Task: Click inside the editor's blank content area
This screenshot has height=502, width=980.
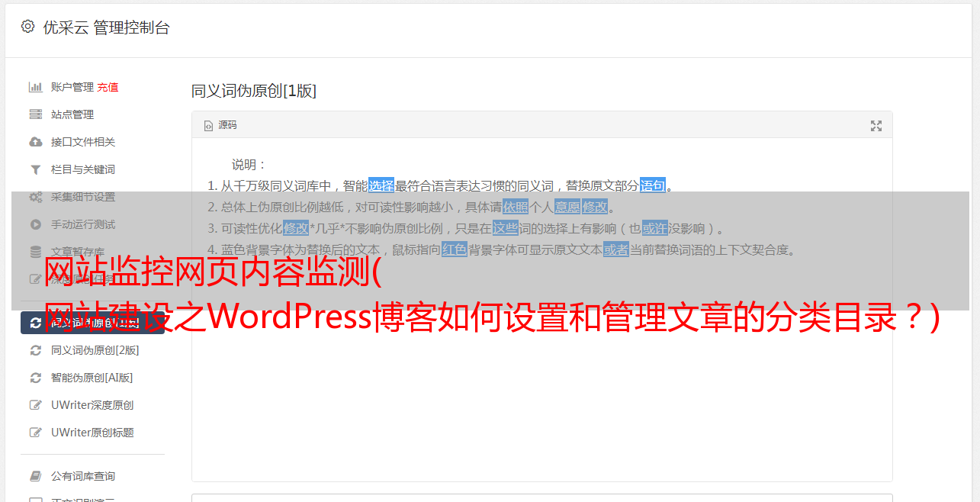Action: pyautogui.click(x=541, y=397)
